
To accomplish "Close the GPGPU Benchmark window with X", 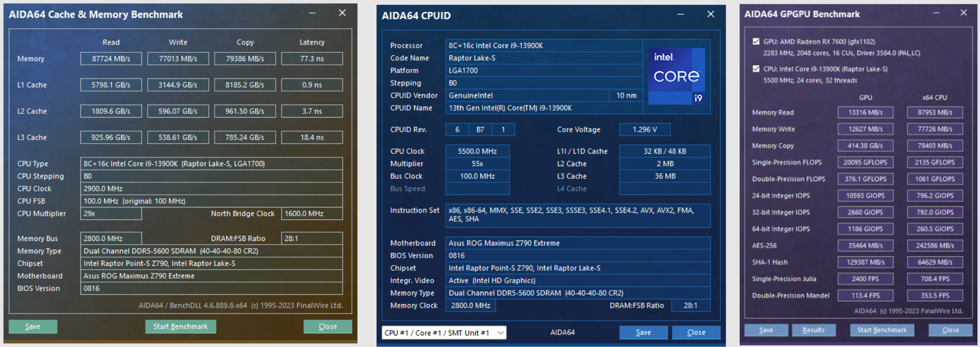I will click(x=963, y=13).
